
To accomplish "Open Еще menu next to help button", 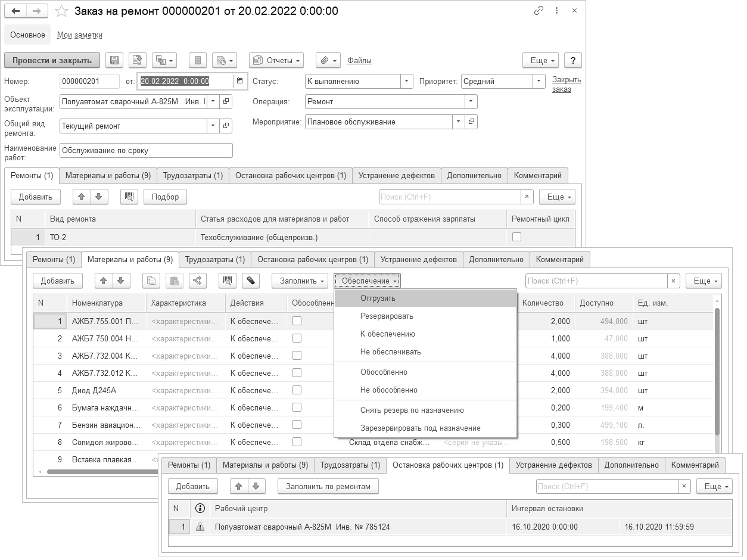I will click(x=540, y=60).
